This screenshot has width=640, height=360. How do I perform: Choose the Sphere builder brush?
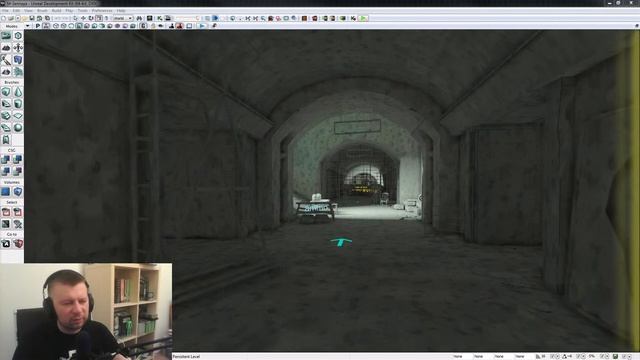18,128
